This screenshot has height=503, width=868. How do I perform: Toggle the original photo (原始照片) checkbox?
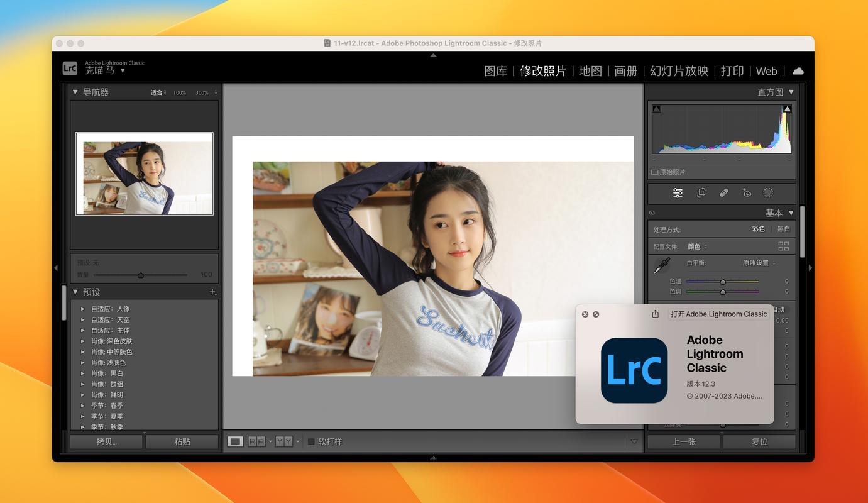655,172
